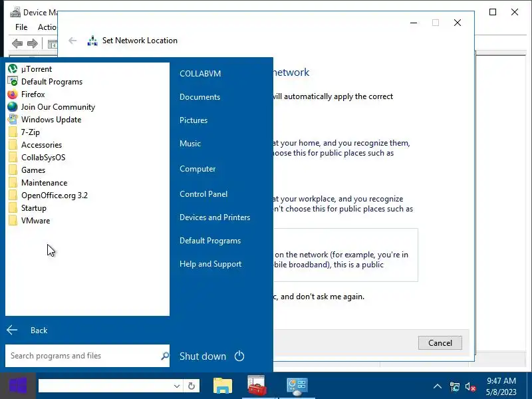Expand the Games folder
This screenshot has width=532, height=399.
[x=27, y=170]
